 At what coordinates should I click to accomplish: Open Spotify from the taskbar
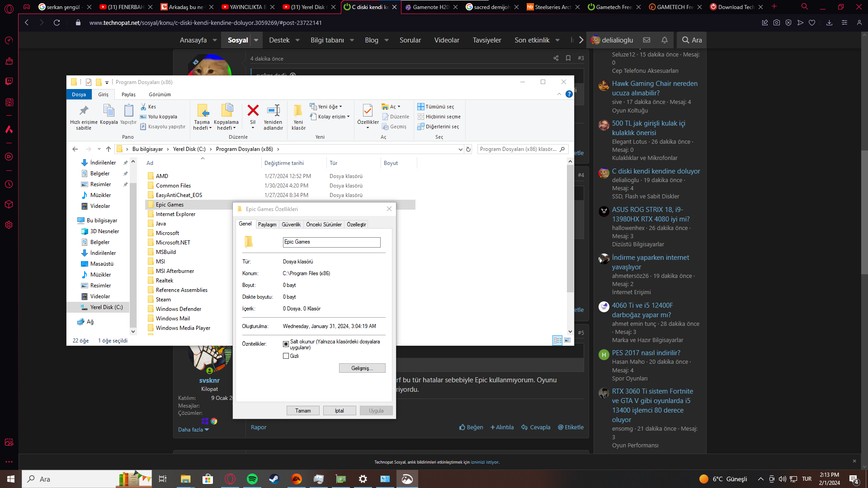[x=252, y=479]
